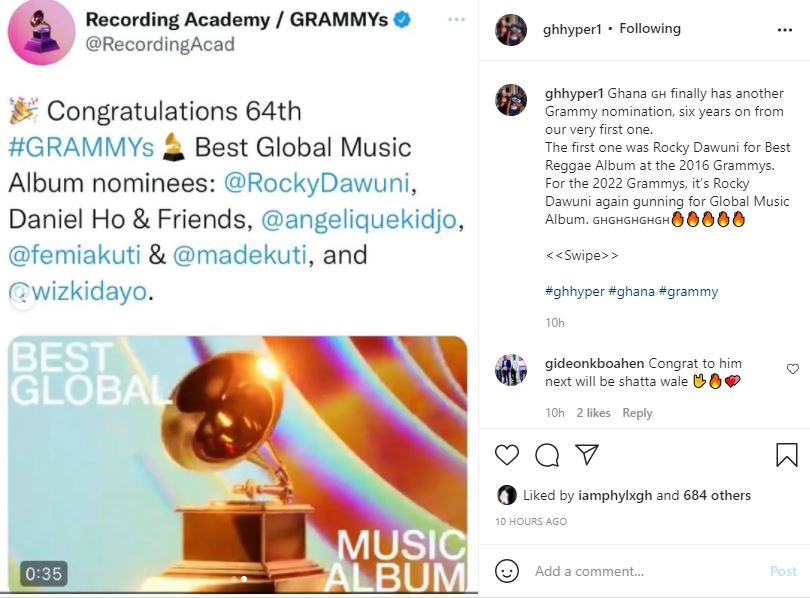The image size is (810, 598).
Task: Share post using the paper plane icon
Action: (x=587, y=454)
